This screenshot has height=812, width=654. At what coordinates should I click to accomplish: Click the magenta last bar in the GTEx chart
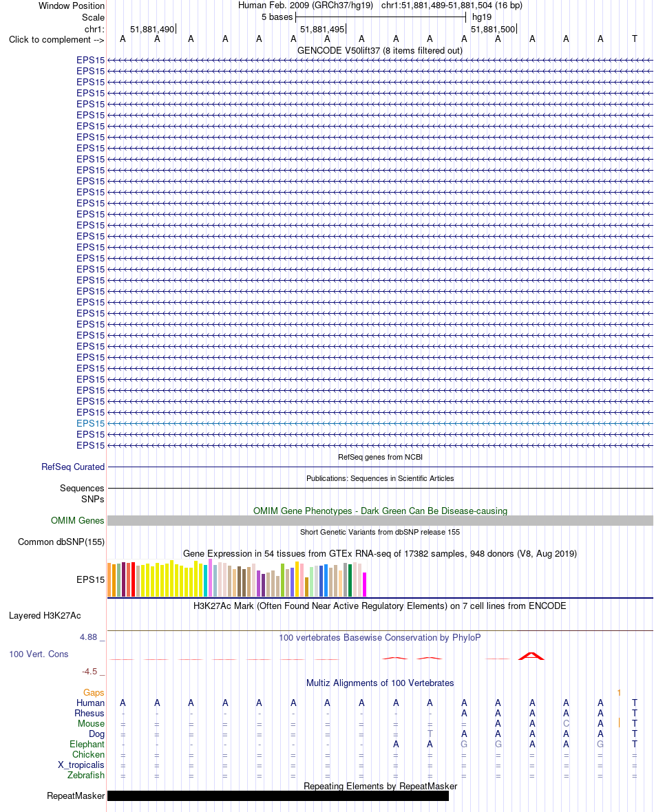coord(364,585)
